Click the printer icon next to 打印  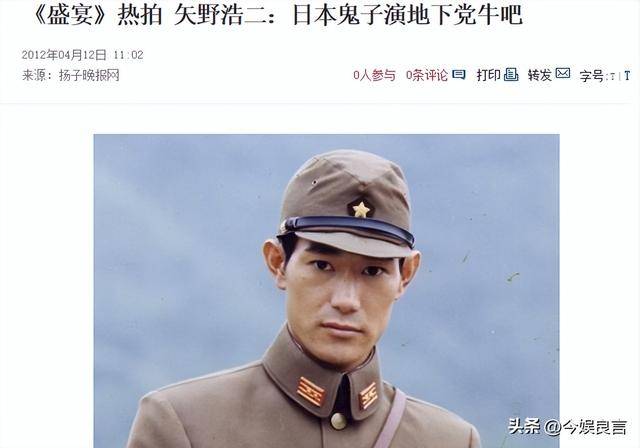click(511, 74)
